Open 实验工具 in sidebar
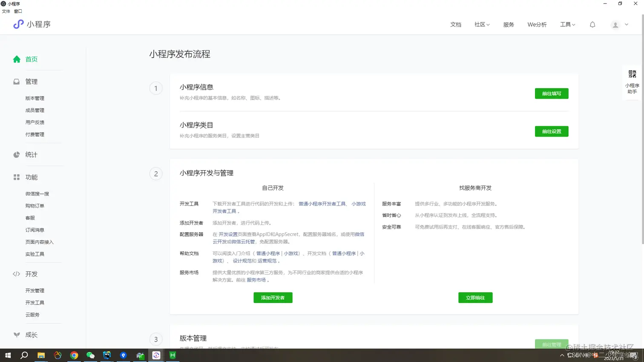 tap(34, 254)
